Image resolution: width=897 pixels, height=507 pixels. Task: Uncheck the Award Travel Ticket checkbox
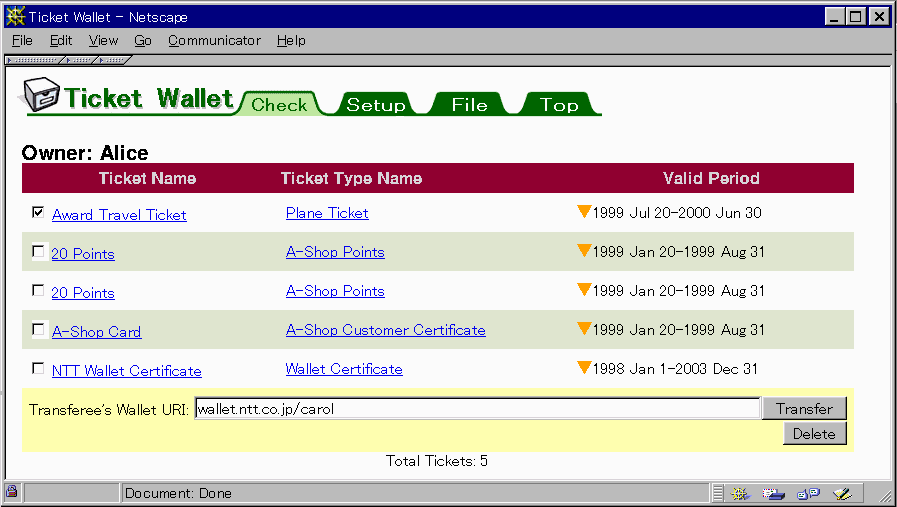[38, 213]
